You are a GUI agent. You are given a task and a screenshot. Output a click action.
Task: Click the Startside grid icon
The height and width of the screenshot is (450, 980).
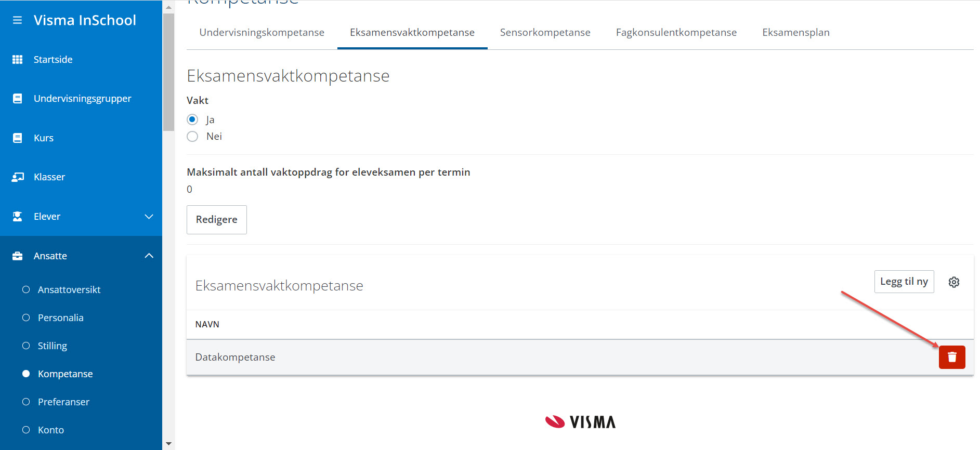coord(17,59)
